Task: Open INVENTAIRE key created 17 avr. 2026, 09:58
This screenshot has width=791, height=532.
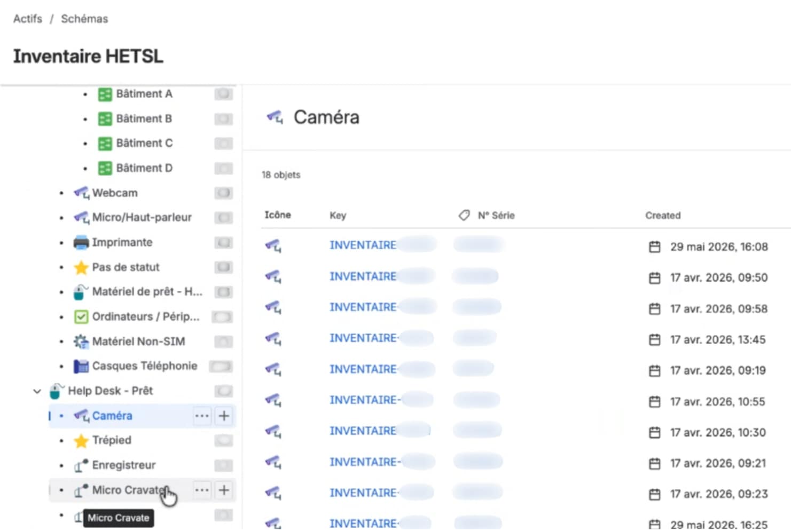Action: [363, 307]
